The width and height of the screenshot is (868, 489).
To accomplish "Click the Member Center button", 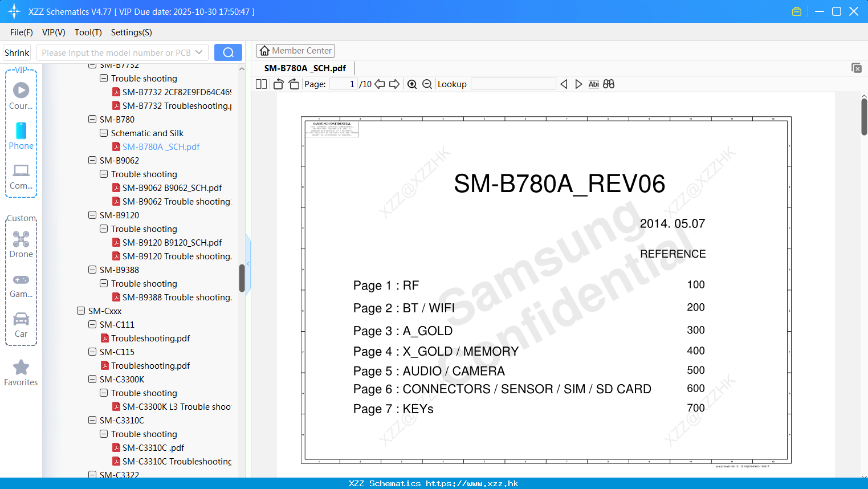I will click(x=295, y=51).
